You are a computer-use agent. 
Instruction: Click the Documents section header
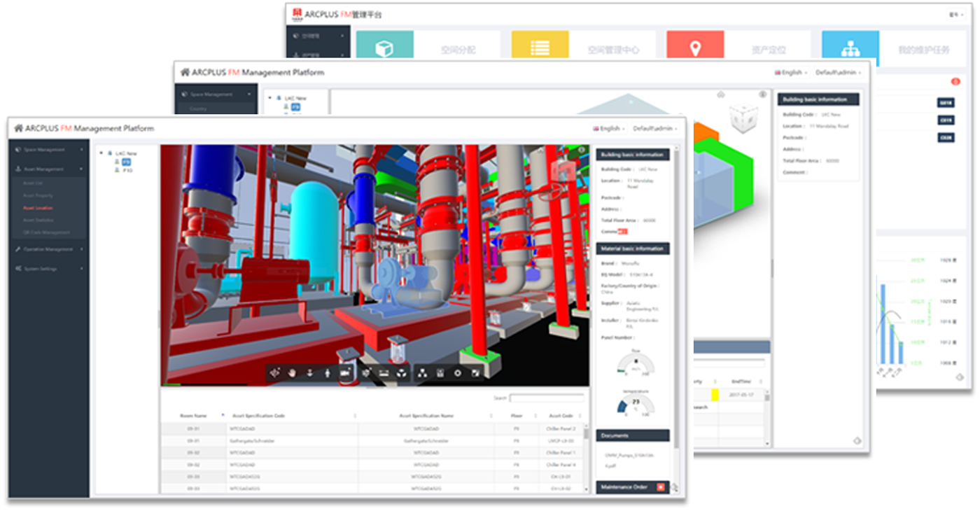click(x=633, y=435)
